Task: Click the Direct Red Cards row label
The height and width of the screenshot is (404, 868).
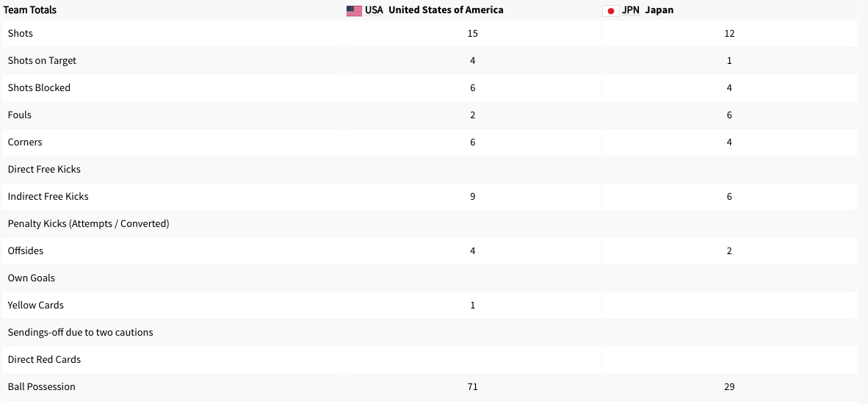Action: [x=44, y=359]
